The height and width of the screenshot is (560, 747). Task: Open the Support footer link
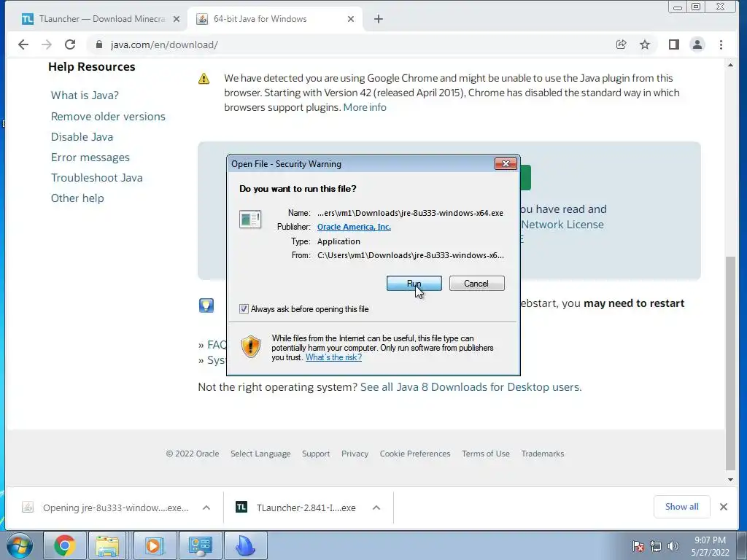[316, 454]
